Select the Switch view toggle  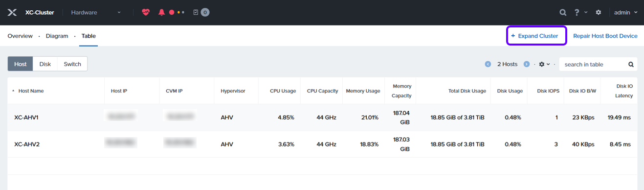pyautogui.click(x=72, y=64)
